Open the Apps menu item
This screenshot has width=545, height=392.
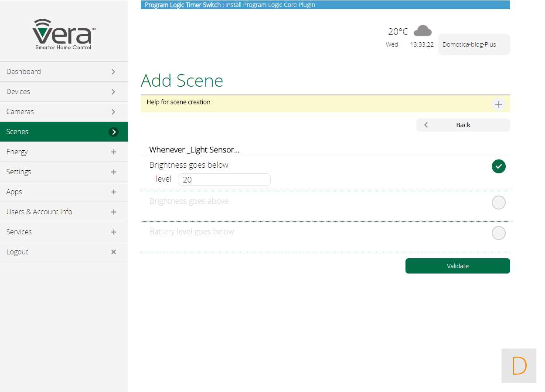click(x=14, y=192)
